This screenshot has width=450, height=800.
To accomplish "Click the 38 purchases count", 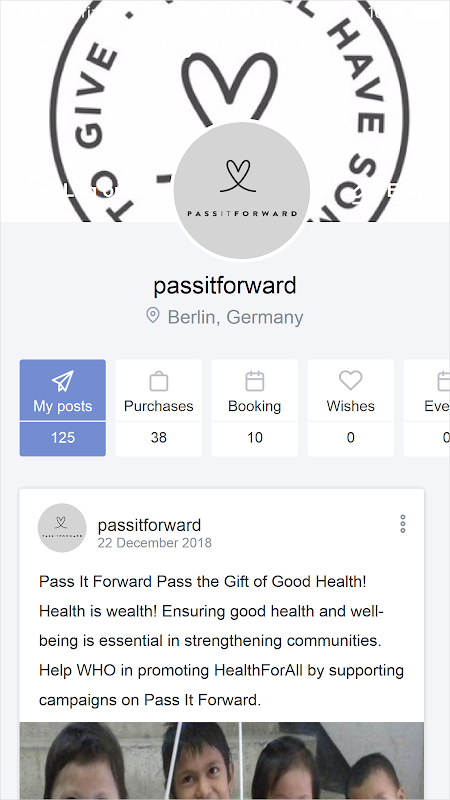I will click(159, 438).
